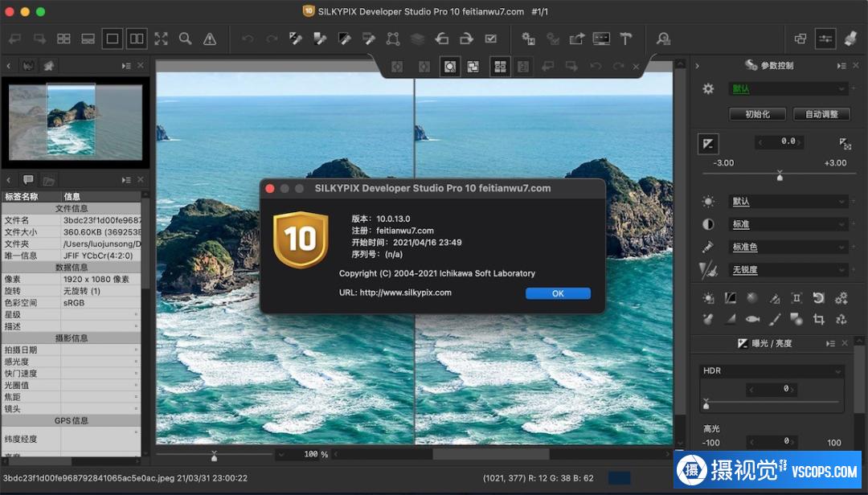Open the tone 标准 dropdown
The image size is (868, 495).
click(788, 224)
